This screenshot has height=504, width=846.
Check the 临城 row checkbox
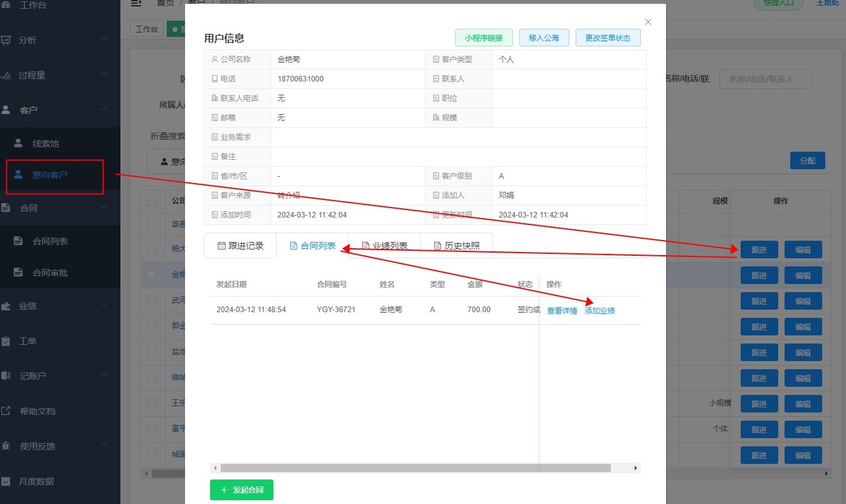pos(152,377)
